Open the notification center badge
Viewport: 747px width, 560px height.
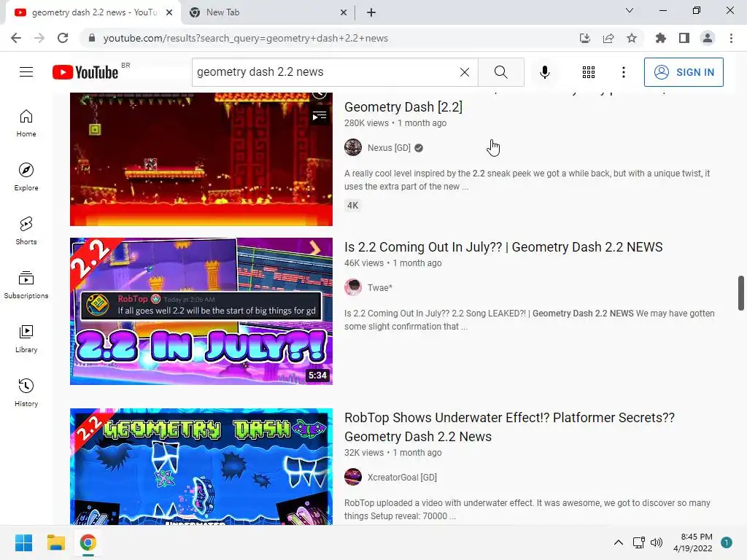tap(727, 542)
